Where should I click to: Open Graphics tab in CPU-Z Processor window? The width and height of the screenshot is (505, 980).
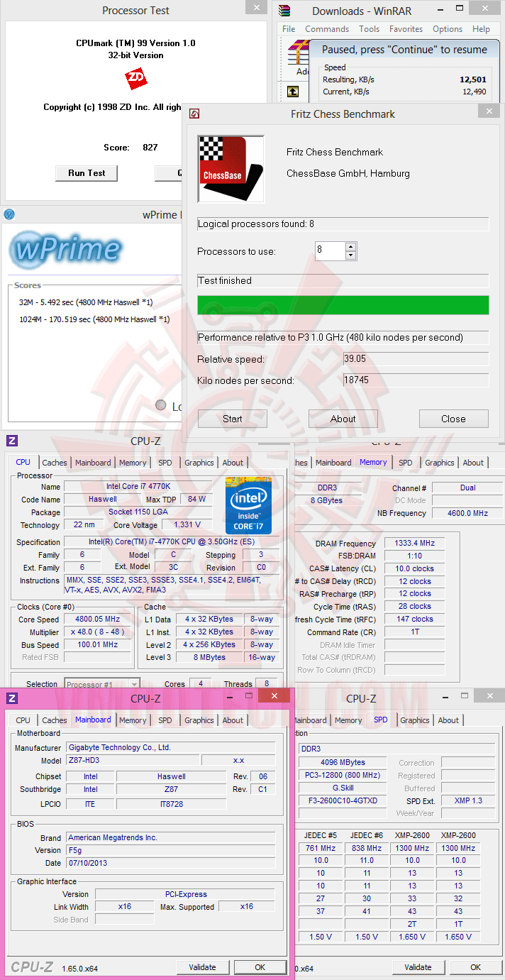[199, 463]
